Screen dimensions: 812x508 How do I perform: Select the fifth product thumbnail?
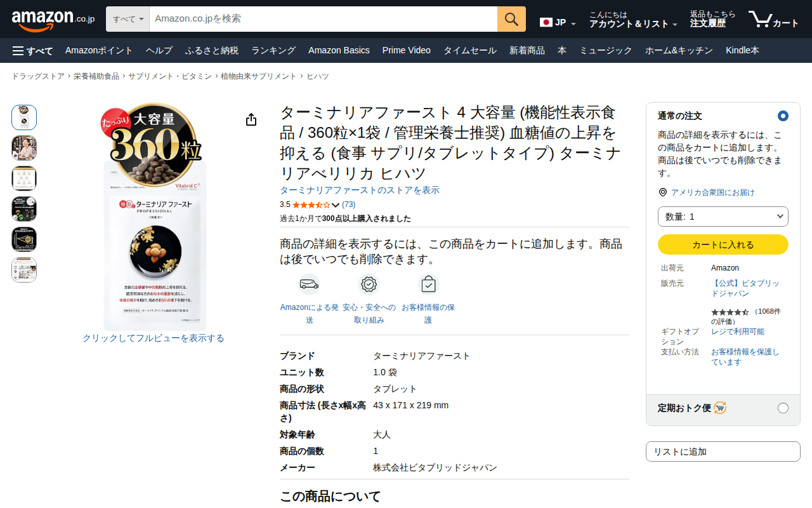(x=24, y=239)
